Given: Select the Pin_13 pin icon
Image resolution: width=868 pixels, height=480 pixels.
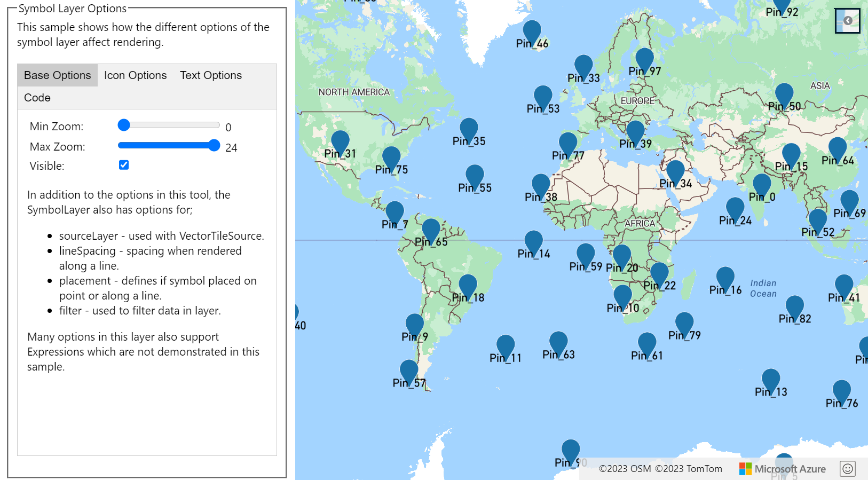Looking at the screenshot, I should pyautogui.click(x=771, y=381).
